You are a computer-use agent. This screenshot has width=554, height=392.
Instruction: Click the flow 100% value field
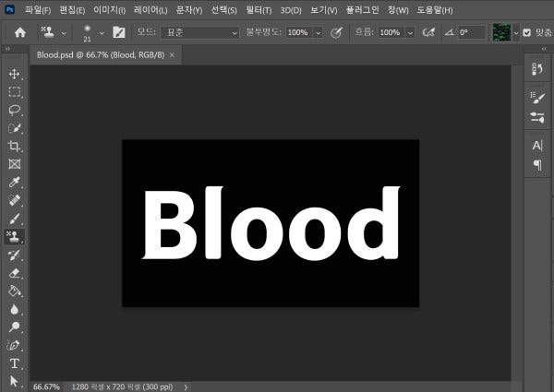click(391, 33)
